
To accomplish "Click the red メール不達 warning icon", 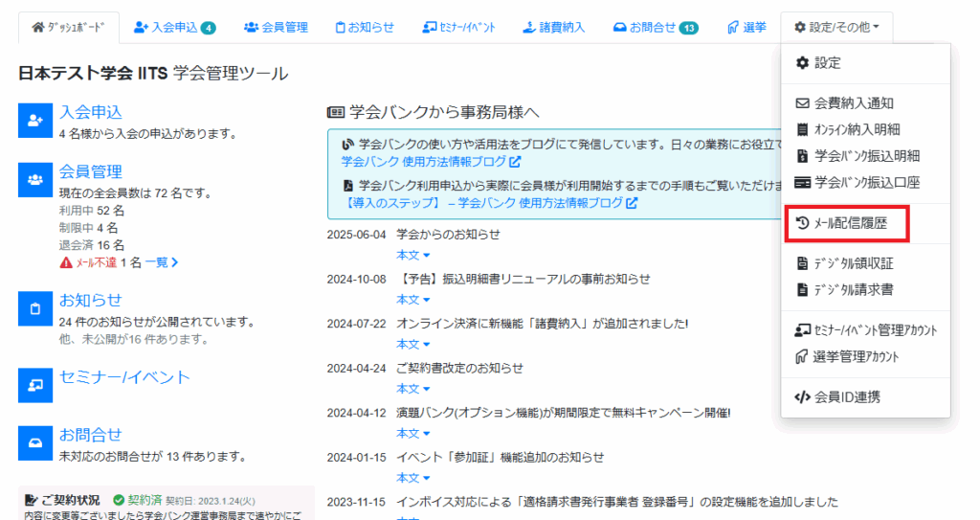I will click(x=65, y=261).
